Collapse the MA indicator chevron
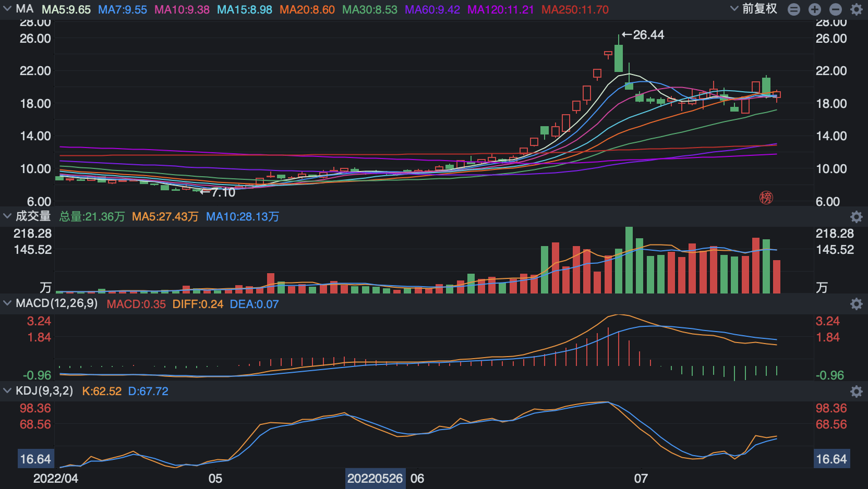 [x=7, y=9]
